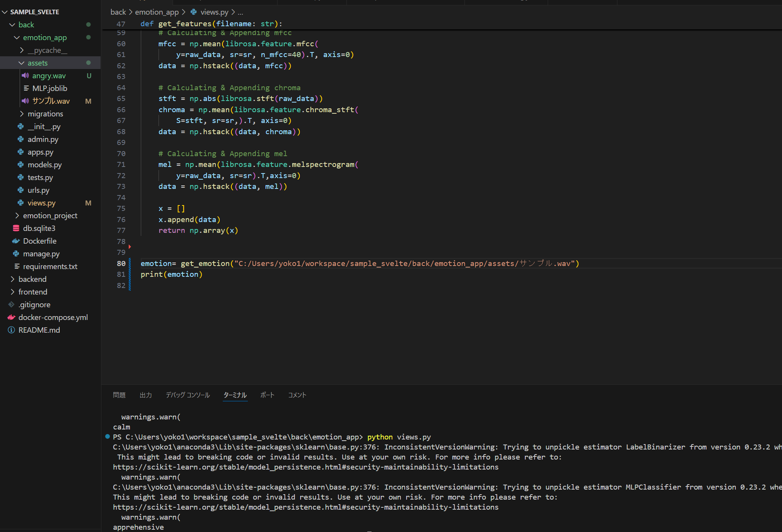The image size is (782, 532).
Task: Collapse the back folder
Action: [x=12, y=25]
